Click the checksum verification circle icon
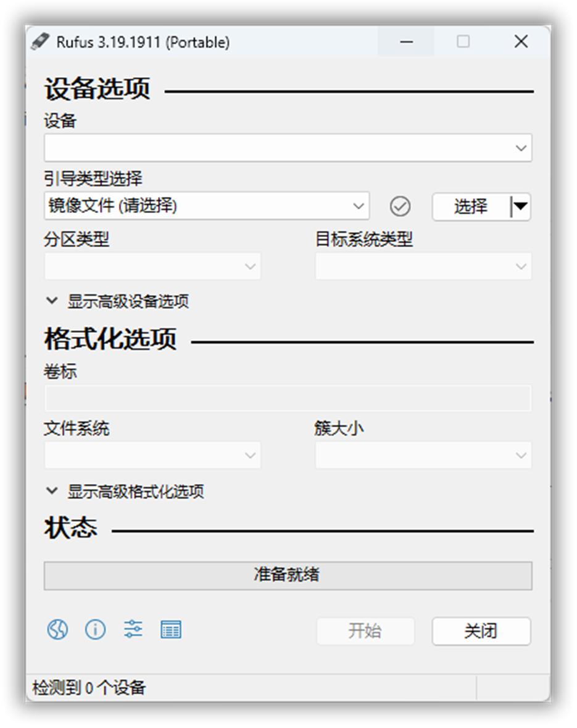 401,206
